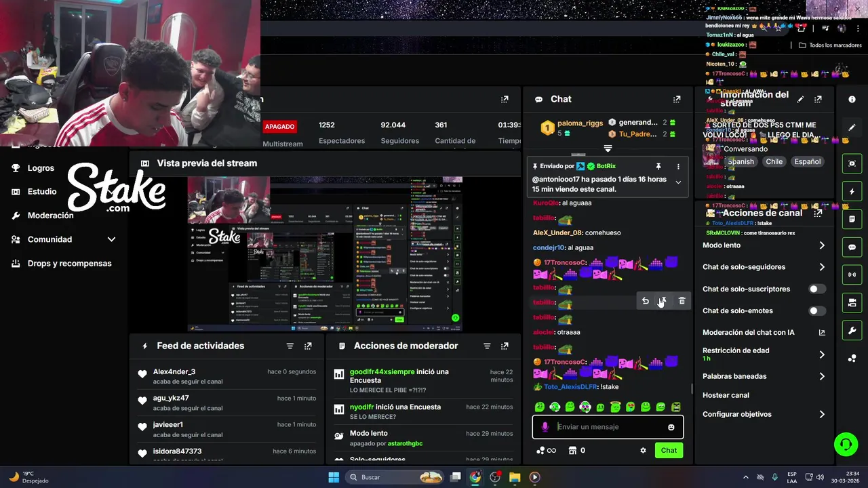
Task: Expand Configurar objetivos options
Action: tap(822, 414)
